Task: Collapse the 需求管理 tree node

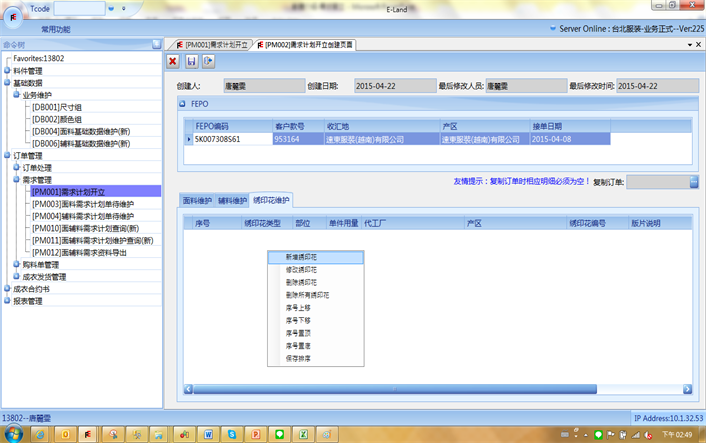Action: point(17,180)
